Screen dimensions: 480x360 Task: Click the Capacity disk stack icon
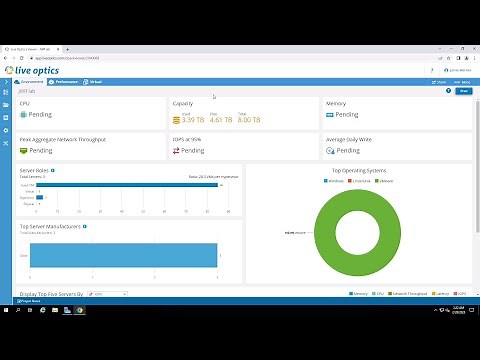point(176,120)
